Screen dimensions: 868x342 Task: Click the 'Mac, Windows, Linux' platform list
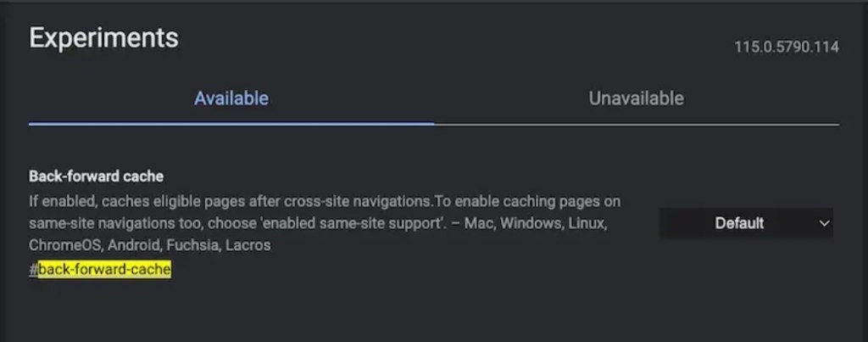point(537,224)
